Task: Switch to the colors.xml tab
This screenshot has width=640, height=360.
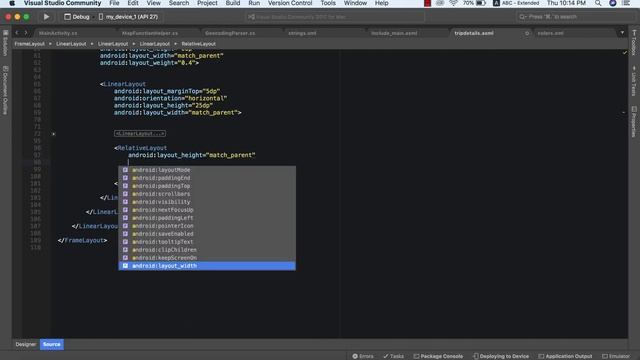Action: click(550, 33)
